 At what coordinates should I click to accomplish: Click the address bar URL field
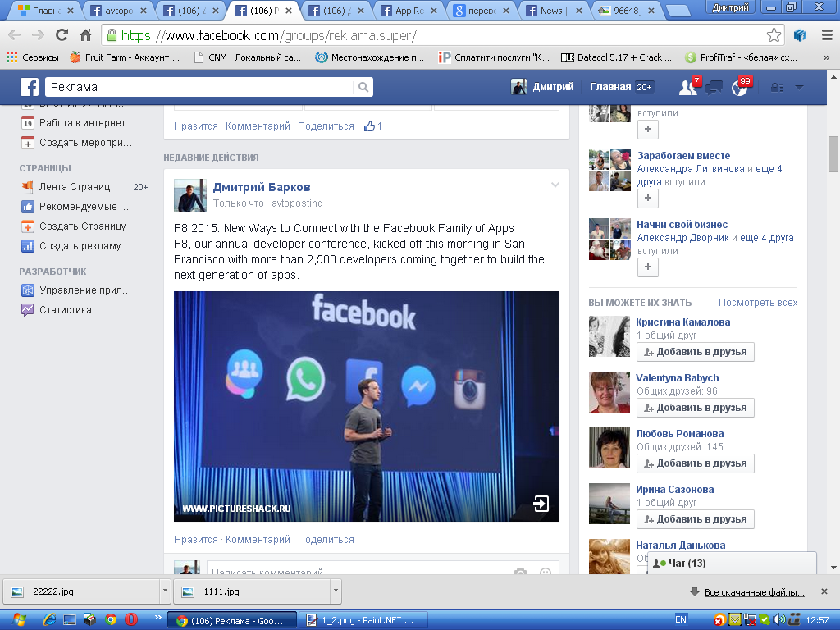pyautogui.click(x=433, y=35)
